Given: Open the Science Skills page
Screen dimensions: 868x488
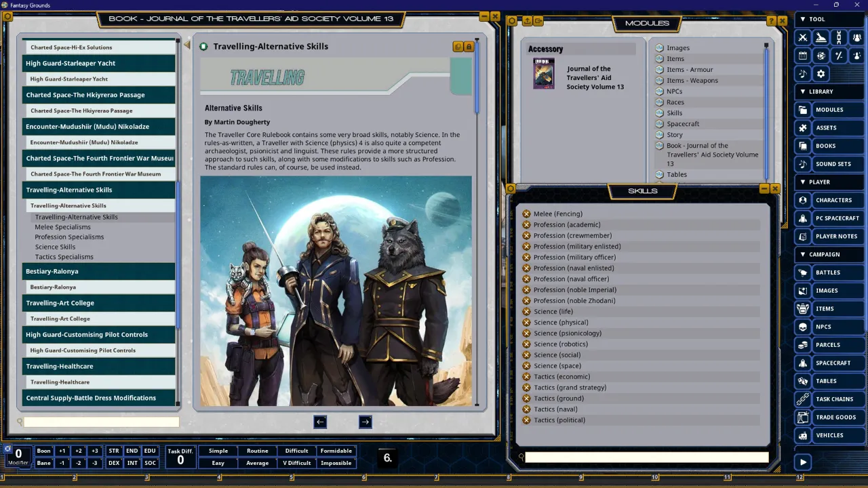Looking at the screenshot, I should (55, 247).
